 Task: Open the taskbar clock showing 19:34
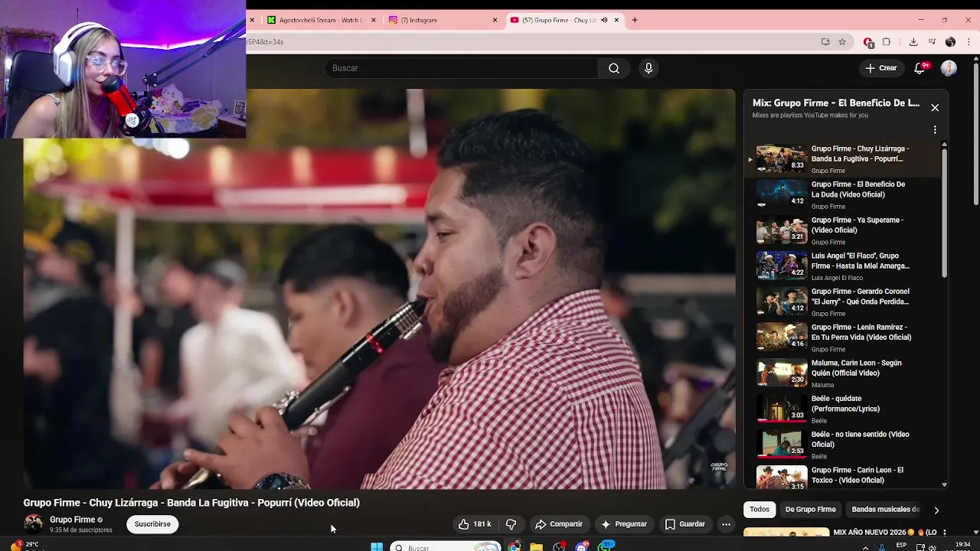point(963,546)
